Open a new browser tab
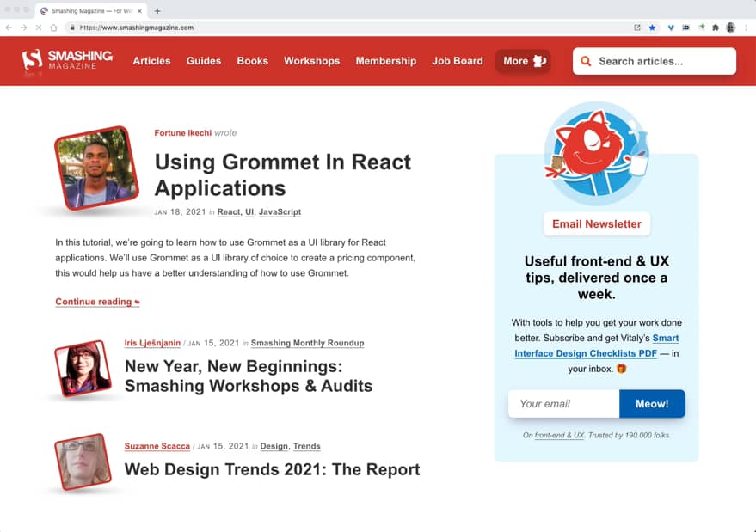 point(157,10)
